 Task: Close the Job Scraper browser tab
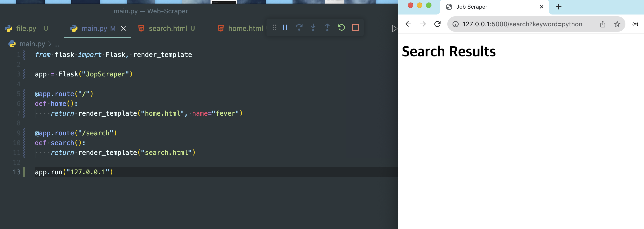pyautogui.click(x=542, y=7)
